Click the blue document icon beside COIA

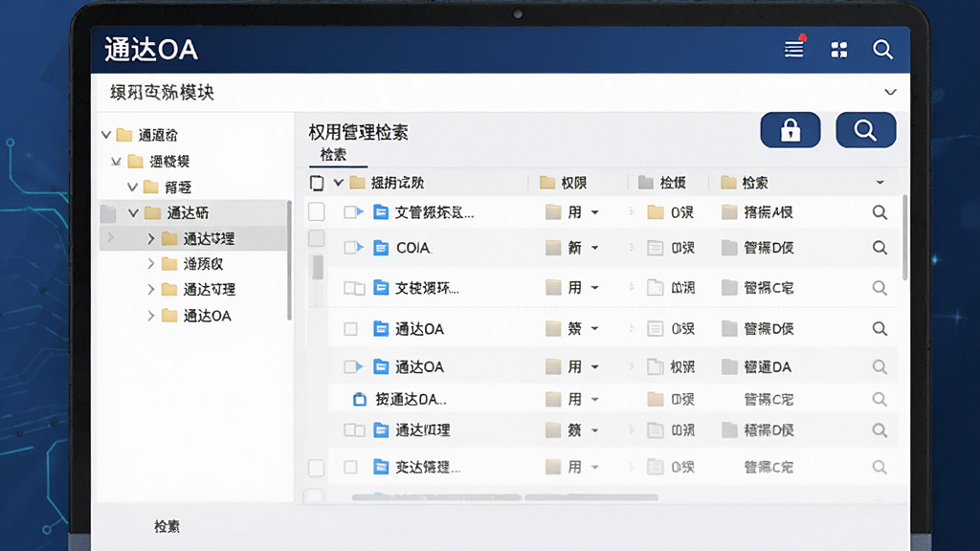pyautogui.click(x=381, y=248)
